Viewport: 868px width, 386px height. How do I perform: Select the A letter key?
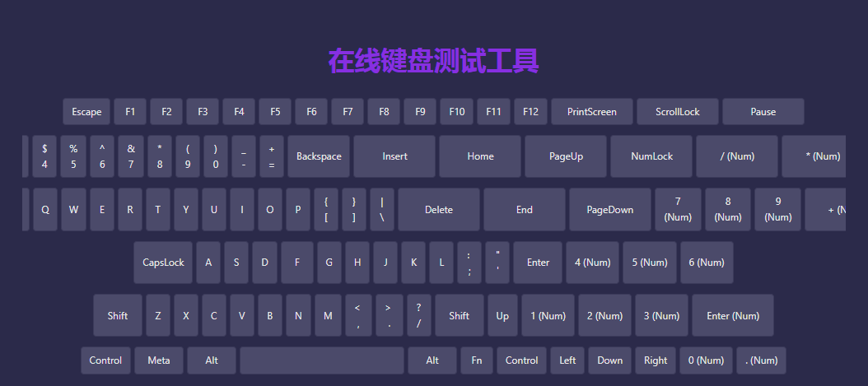(208, 263)
